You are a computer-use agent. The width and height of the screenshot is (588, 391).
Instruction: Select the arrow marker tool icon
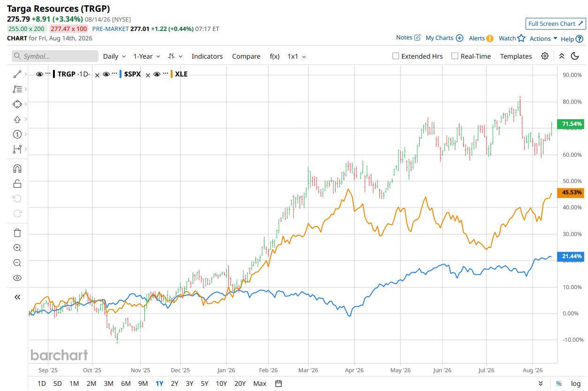tap(17, 119)
